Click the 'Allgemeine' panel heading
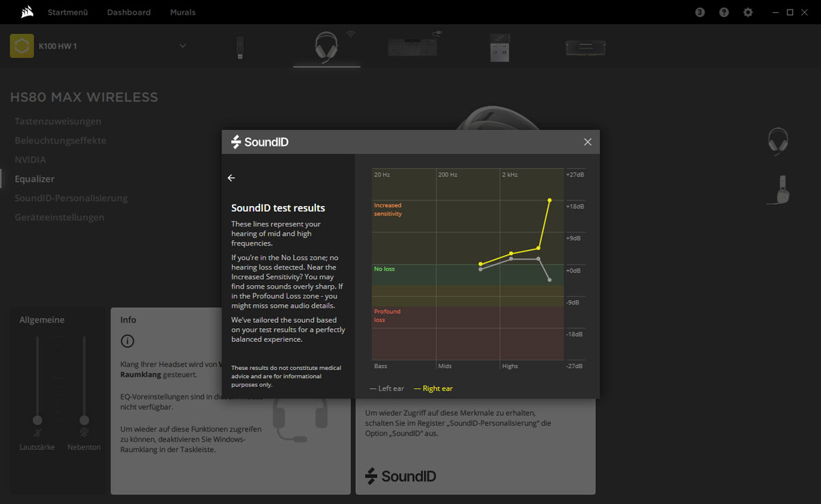821x504 pixels. click(42, 320)
